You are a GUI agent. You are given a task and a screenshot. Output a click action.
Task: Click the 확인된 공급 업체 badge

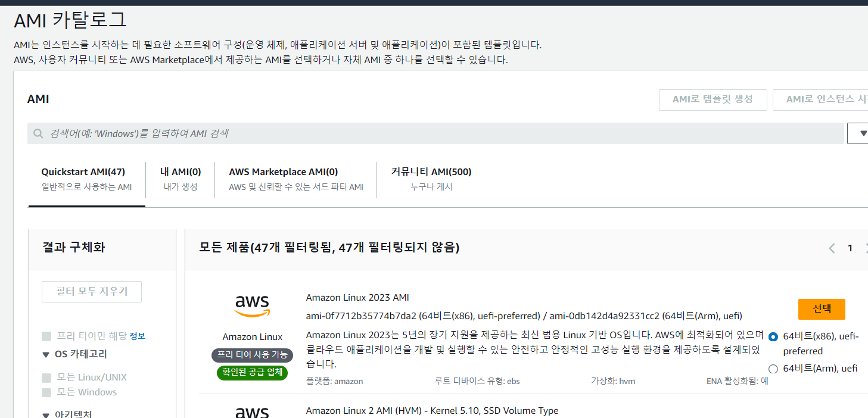click(x=252, y=373)
